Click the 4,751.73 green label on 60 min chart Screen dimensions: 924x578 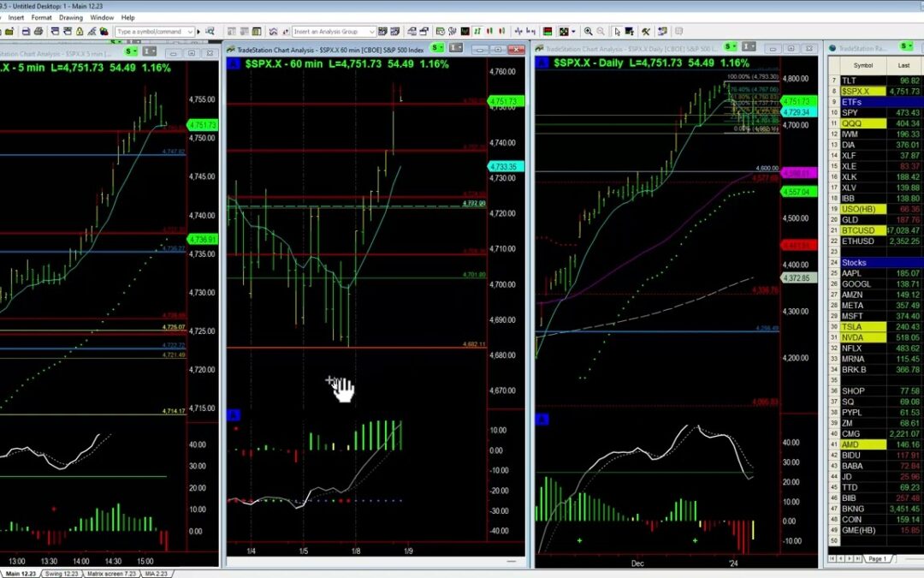pyautogui.click(x=506, y=101)
